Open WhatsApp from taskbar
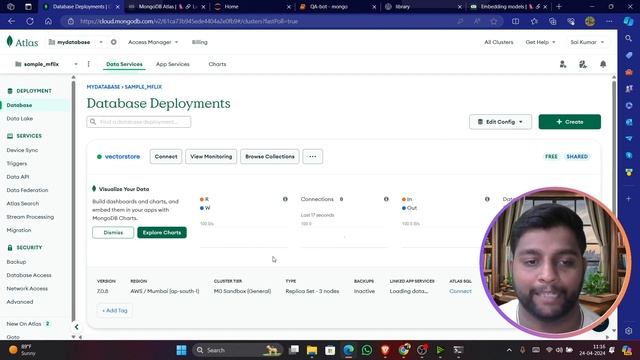 (367, 350)
